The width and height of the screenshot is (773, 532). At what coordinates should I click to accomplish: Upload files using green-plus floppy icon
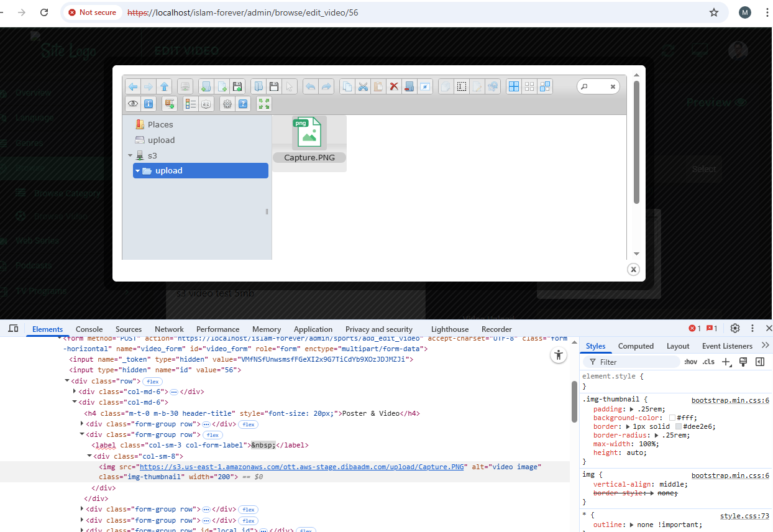pos(237,86)
